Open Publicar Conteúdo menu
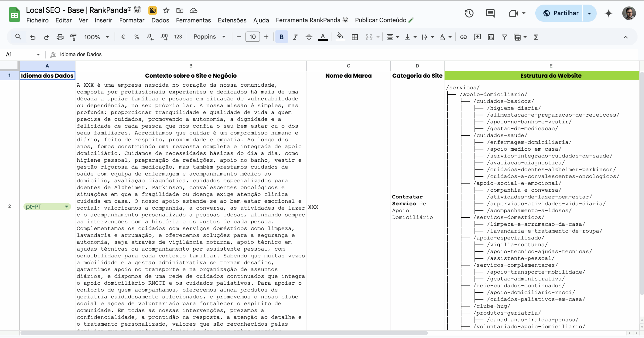This screenshot has width=644, height=338. (x=384, y=20)
